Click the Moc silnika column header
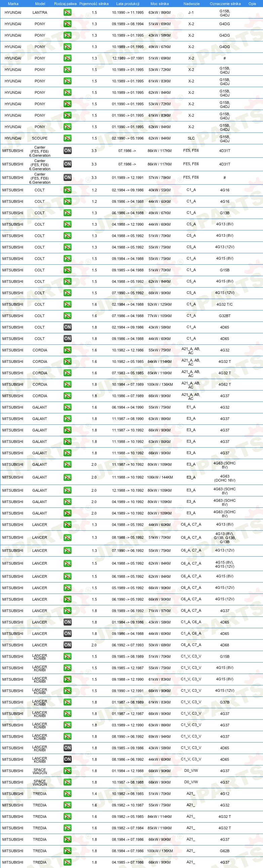 pos(159,4)
